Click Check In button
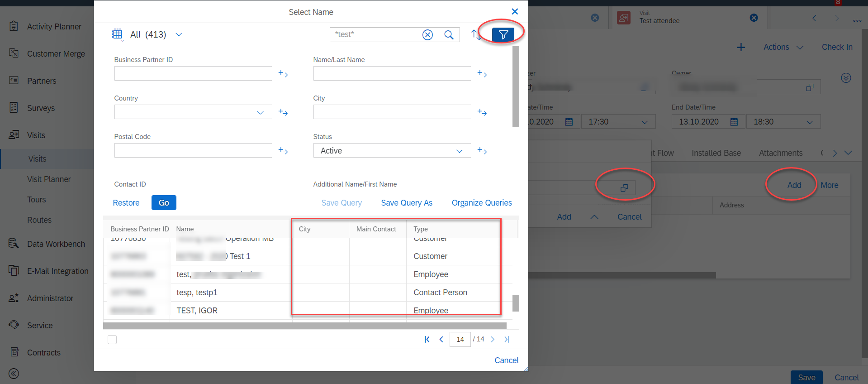Image resolution: width=868 pixels, height=384 pixels. coord(837,47)
